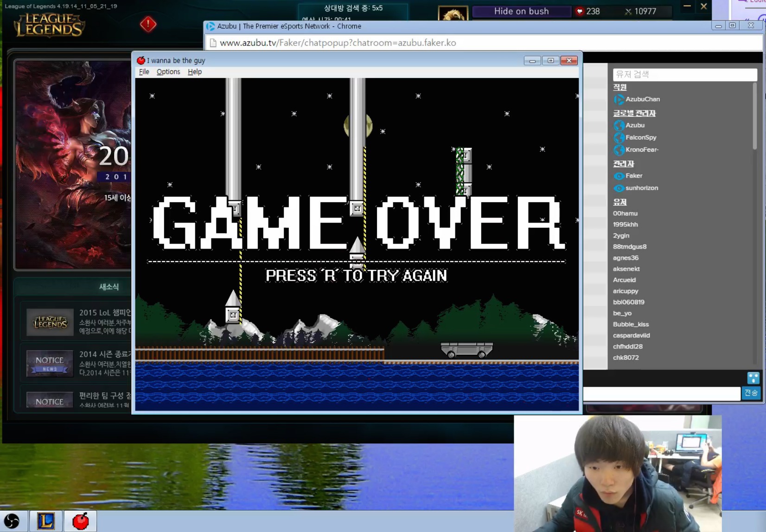
Task: Select user sunhorizon in the chat list
Action: coord(642,188)
